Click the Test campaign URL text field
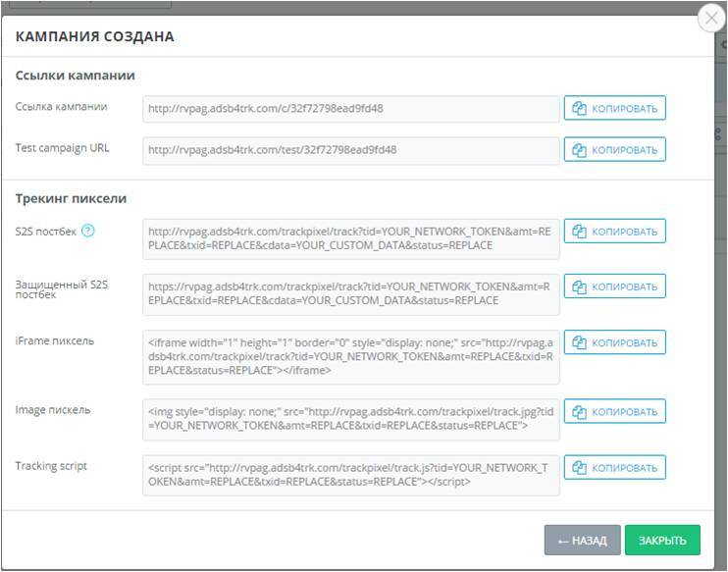The width and height of the screenshot is (728, 572). (351, 150)
